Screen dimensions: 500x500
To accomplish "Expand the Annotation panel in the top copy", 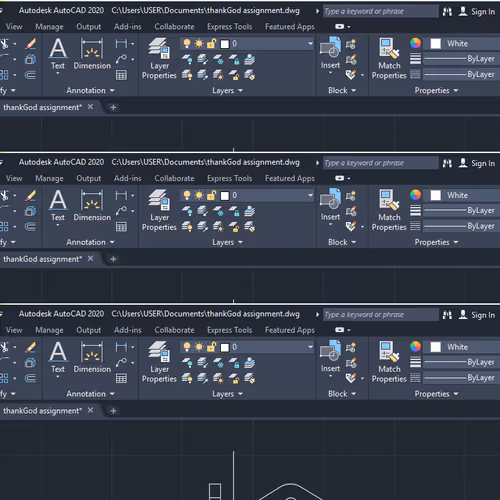I will tap(90, 90).
